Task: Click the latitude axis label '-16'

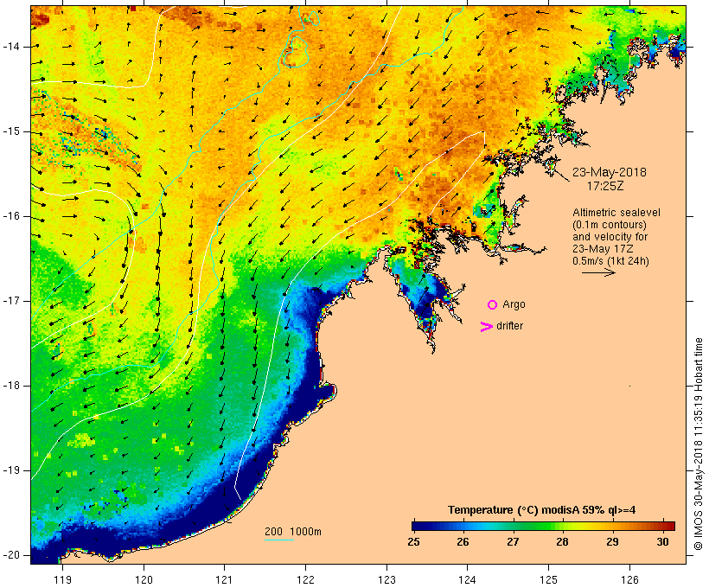Action: pos(10,216)
